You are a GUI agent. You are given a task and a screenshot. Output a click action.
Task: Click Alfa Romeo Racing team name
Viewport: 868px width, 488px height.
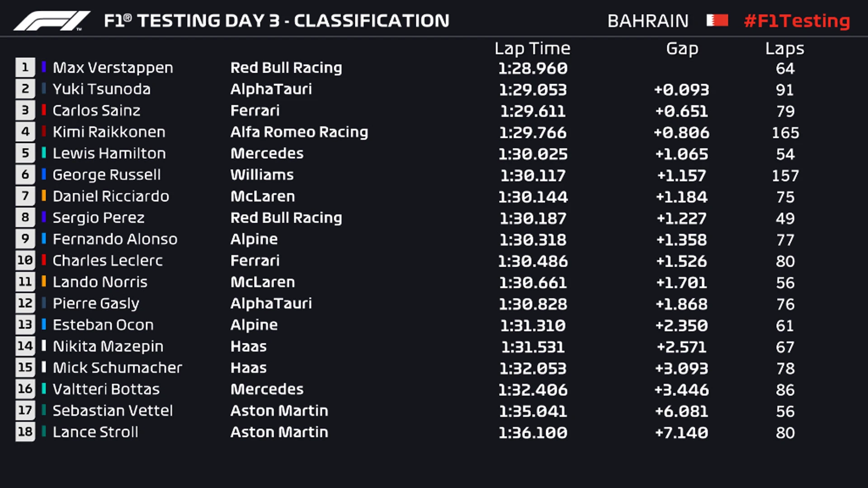(x=299, y=132)
